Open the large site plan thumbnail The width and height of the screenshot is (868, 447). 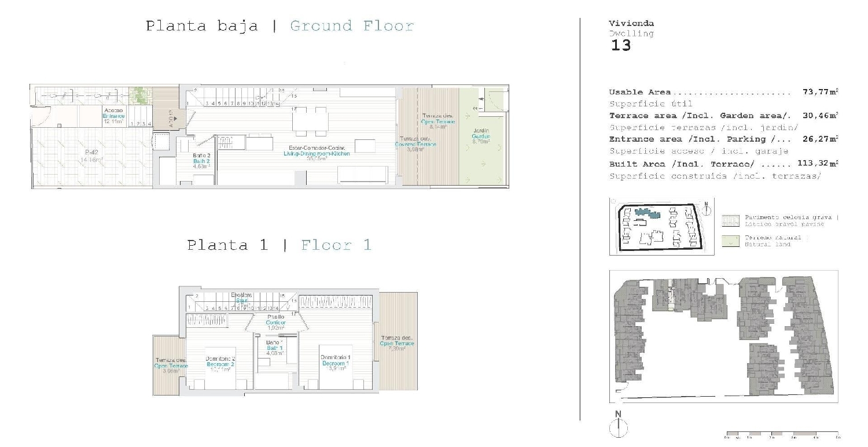[723, 336]
